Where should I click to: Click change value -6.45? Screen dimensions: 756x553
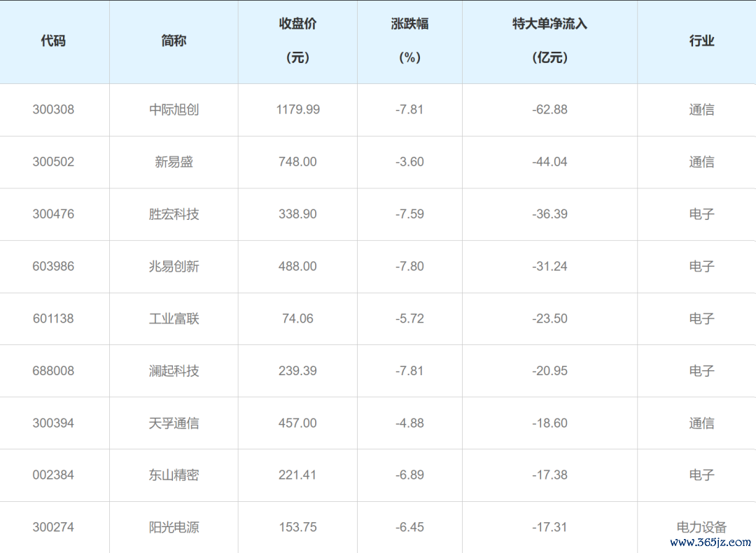(x=409, y=527)
